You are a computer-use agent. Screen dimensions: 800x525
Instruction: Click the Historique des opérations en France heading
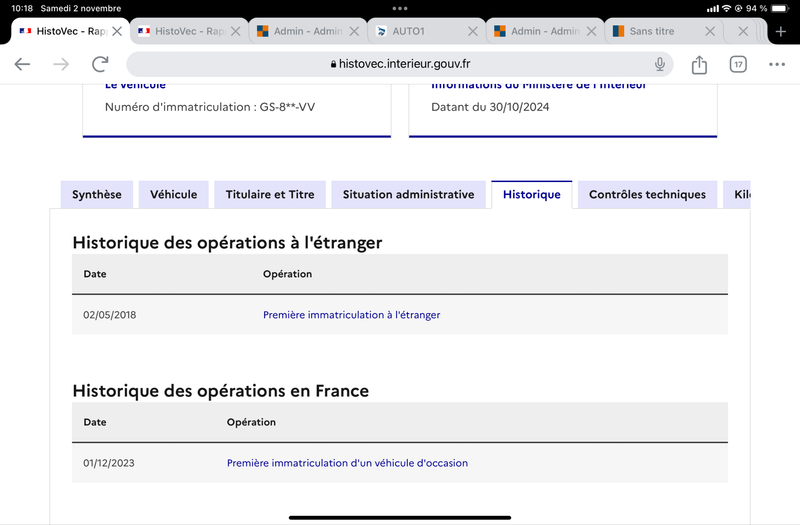[220, 390]
